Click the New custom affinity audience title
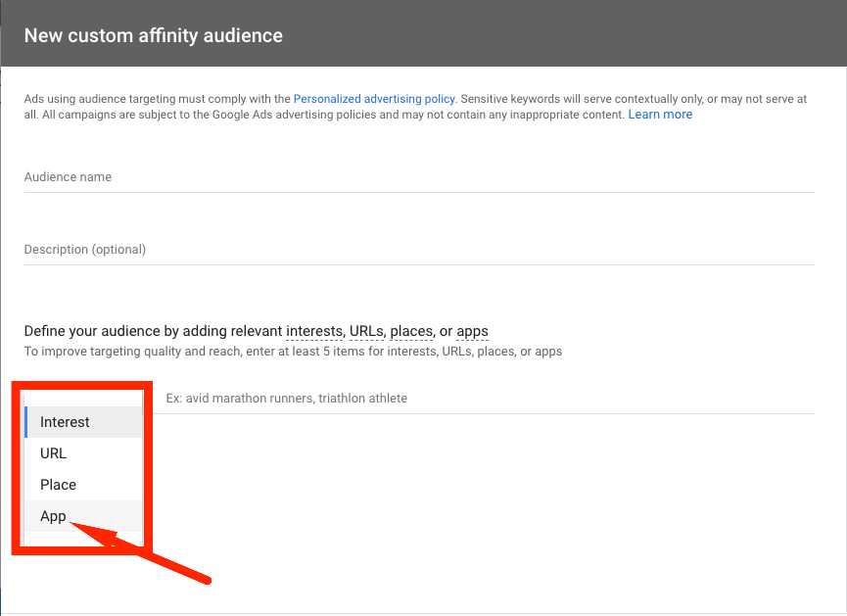This screenshot has height=616, width=847. click(x=153, y=35)
